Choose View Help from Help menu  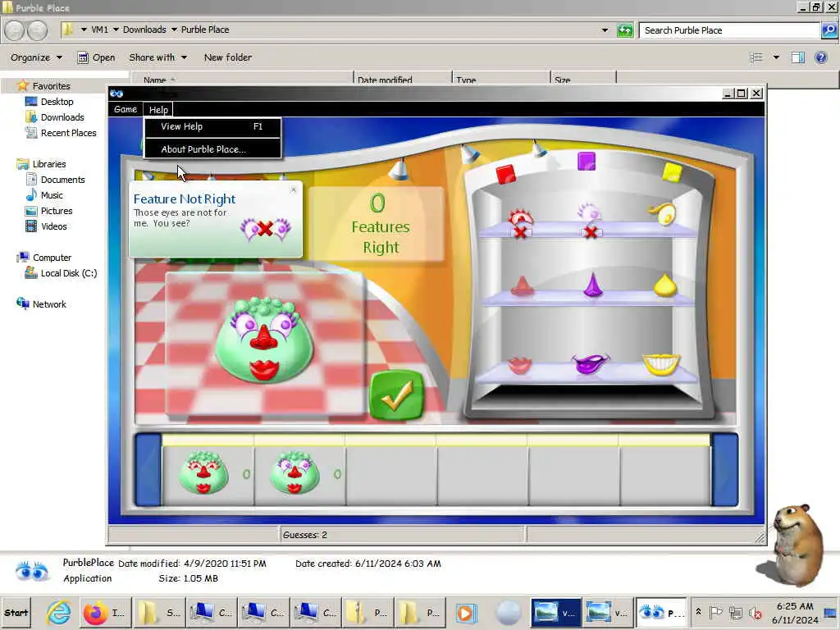click(x=212, y=126)
